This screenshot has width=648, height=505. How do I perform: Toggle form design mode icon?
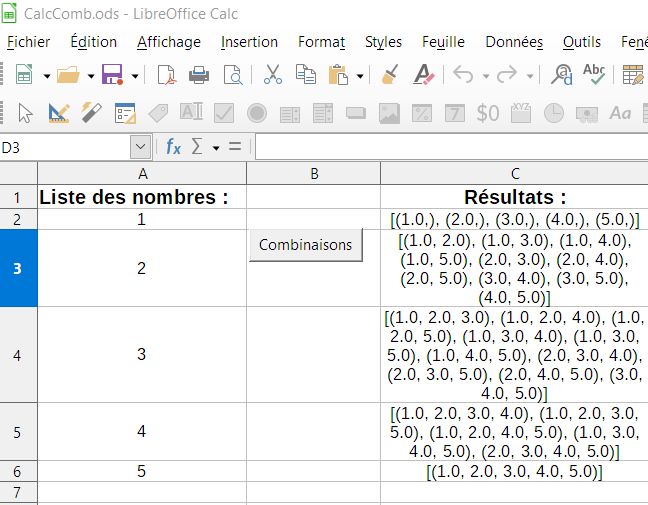point(58,113)
